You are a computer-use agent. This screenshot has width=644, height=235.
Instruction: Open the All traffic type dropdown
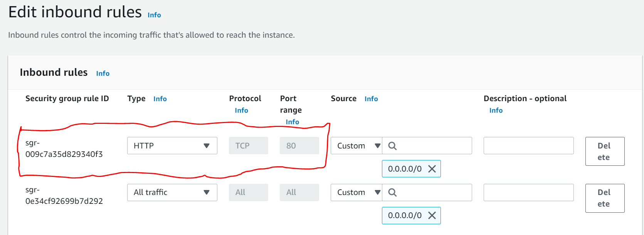(x=172, y=192)
